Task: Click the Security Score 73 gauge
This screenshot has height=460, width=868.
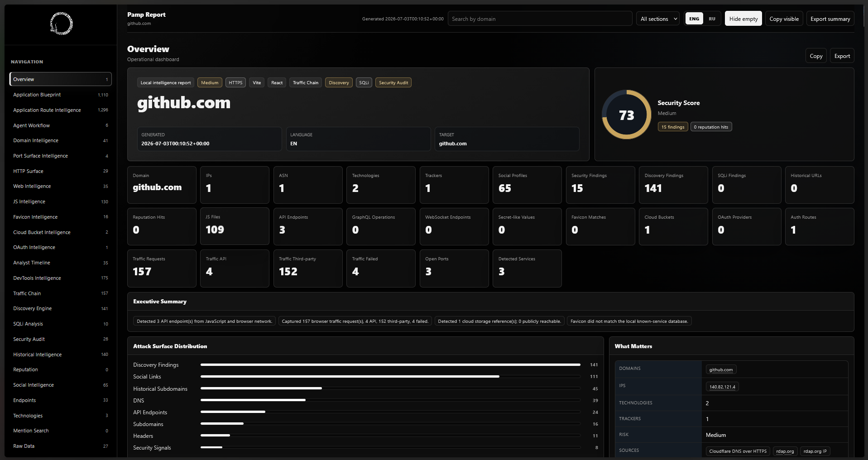Action: (x=626, y=115)
